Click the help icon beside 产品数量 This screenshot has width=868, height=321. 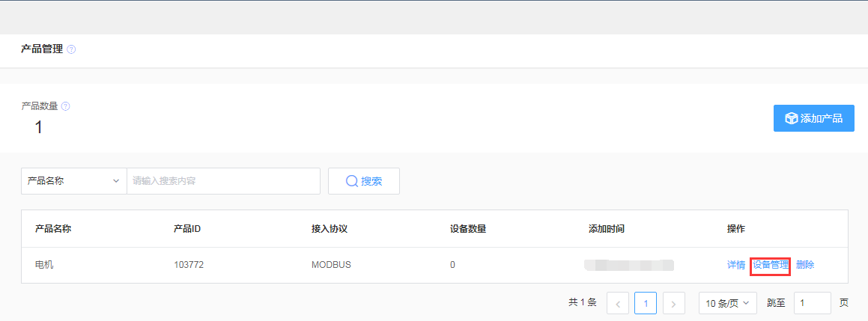pyautogui.click(x=65, y=106)
